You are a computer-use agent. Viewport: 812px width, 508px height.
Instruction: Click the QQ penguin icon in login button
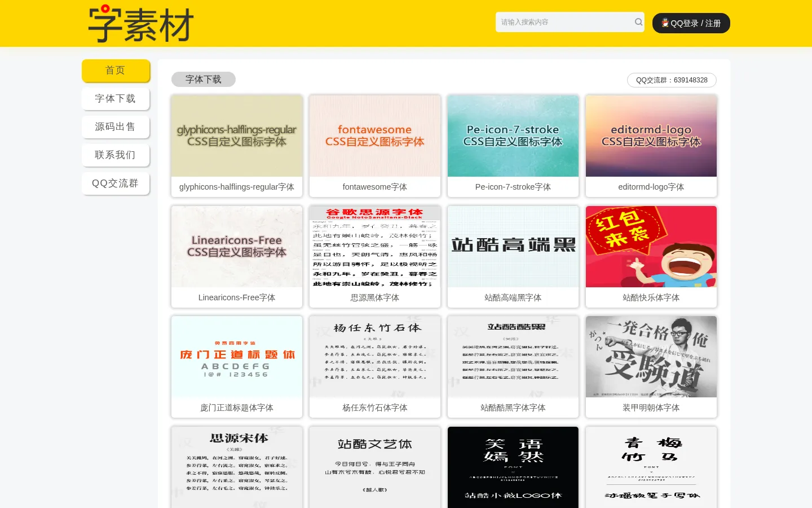pyautogui.click(x=665, y=23)
